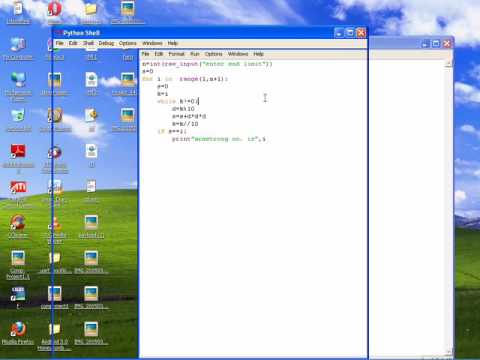Select Adobe Reader desktop icon
The width and height of the screenshot is (480, 360).
click(x=18, y=158)
